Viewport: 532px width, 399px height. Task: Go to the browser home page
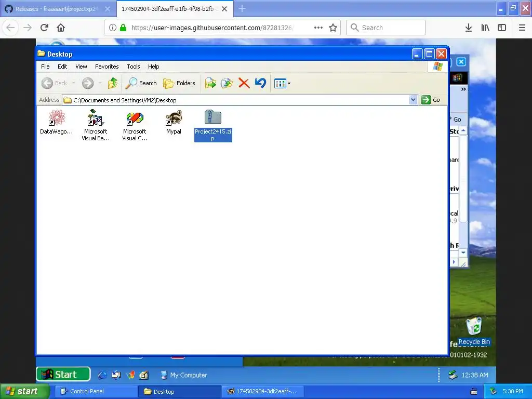[61, 28]
